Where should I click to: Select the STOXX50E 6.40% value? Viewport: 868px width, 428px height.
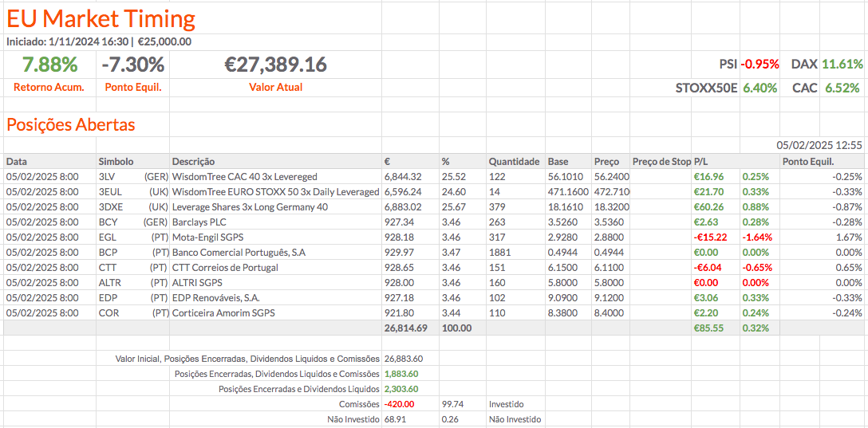759,88
